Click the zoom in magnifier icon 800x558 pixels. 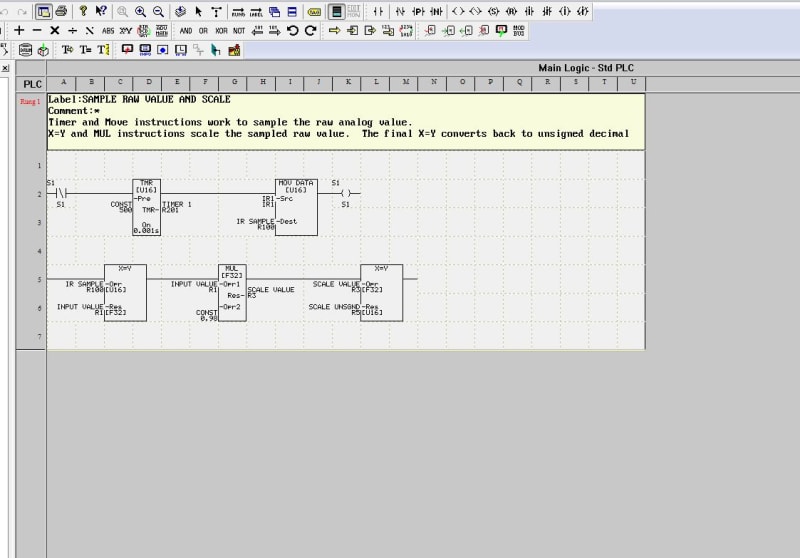[x=140, y=11]
